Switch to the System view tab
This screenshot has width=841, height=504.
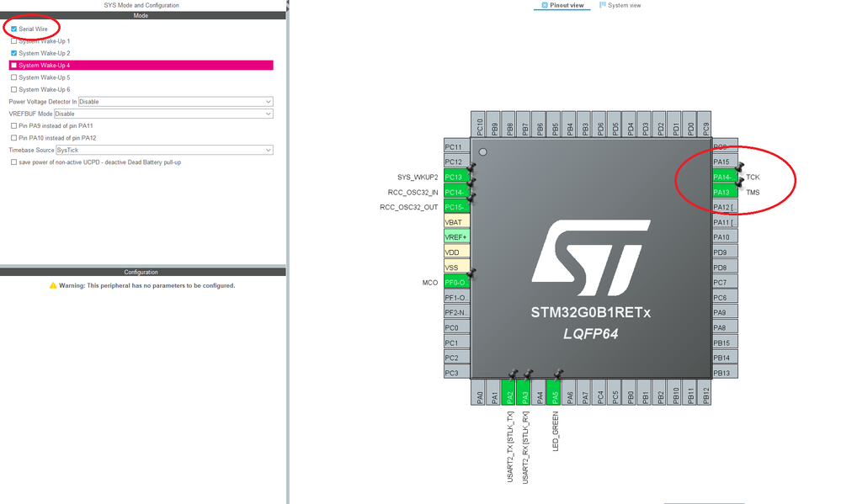(620, 5)
